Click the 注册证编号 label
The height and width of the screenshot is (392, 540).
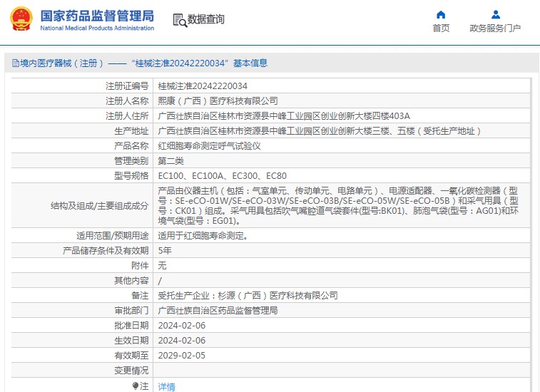[x=127, y=86]
